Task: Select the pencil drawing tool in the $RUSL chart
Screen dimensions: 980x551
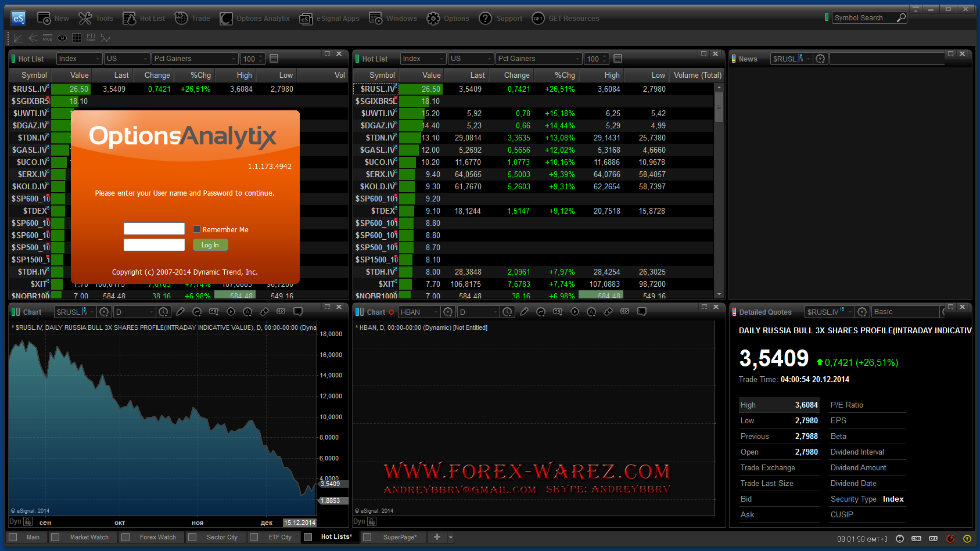Action: 180,312
